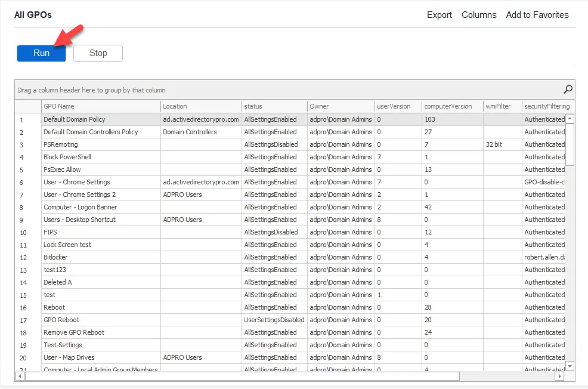Viewport: 588px width, 389px height.
Task: Open the Export link
Action: click(x=439, y=15)
